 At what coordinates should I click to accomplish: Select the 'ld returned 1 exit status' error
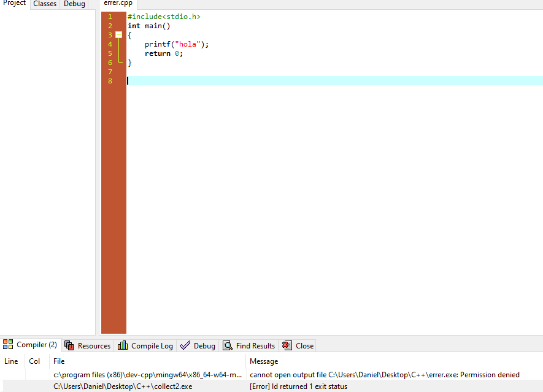pos(298,386)
